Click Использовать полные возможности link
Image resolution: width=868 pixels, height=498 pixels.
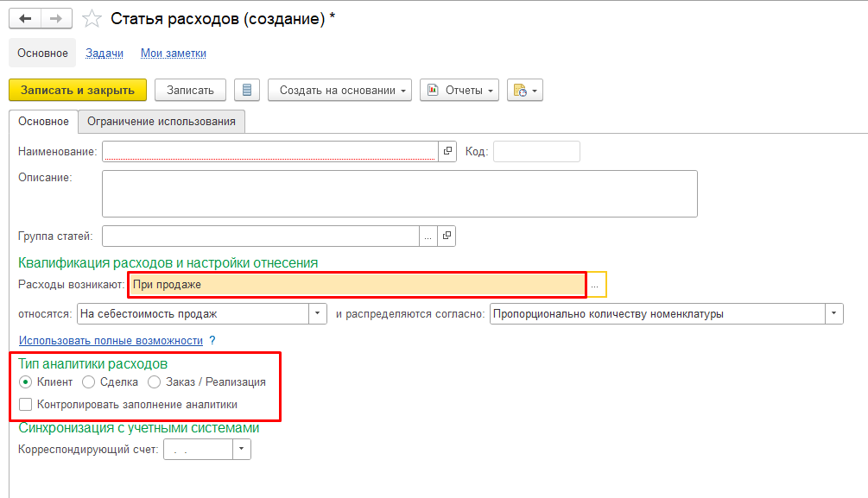point(111,340)
